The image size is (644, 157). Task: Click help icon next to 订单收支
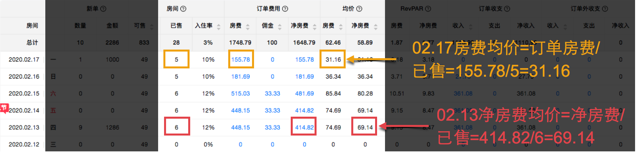point(507,9)
